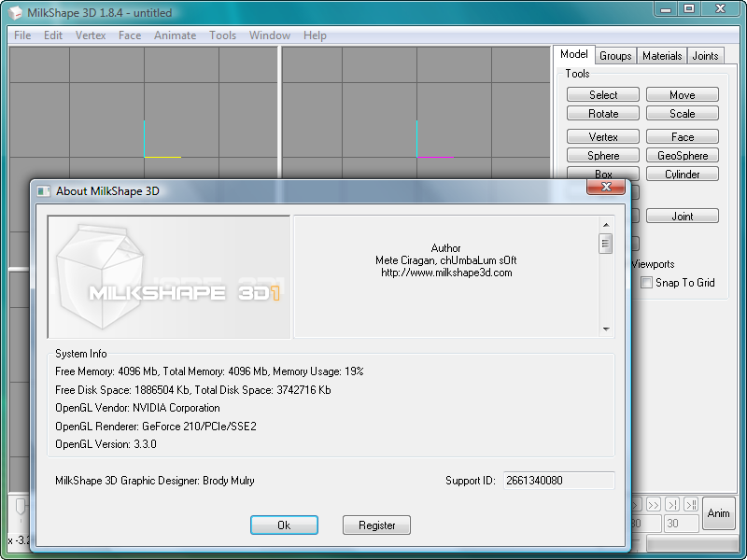
Task: Open the Animate menu
Action: coord(175,35)
